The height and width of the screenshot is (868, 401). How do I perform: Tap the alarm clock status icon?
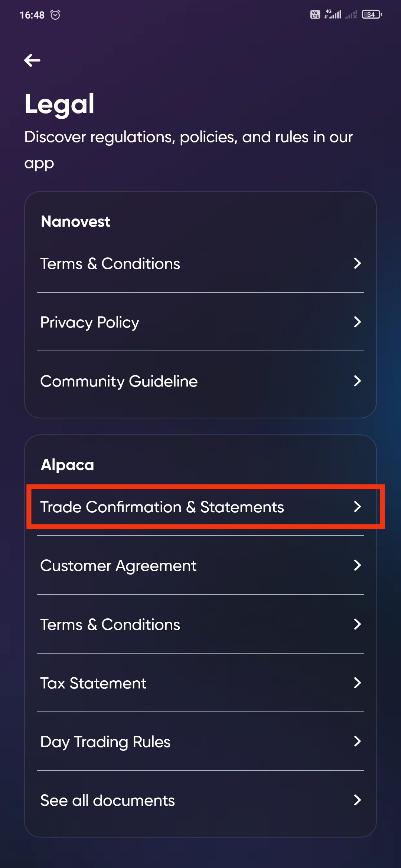tap(55, 15)
